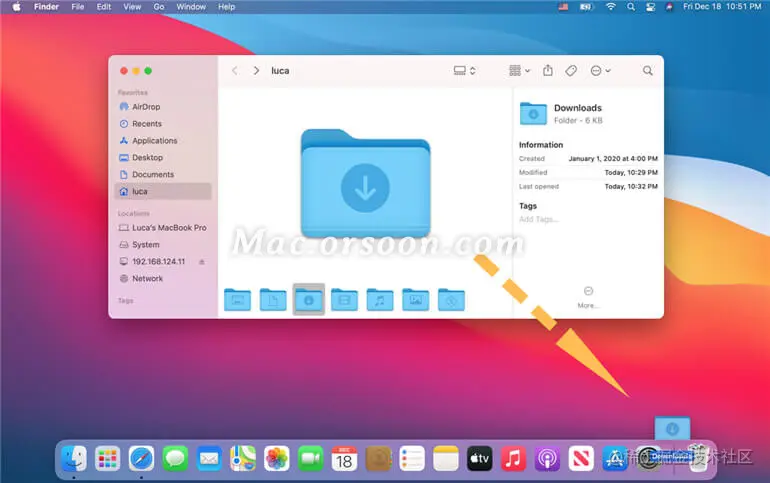Open Photos from the Dock
Viewport: 770px width, 483px height.
pyautogui.click(x=276, y=458)
